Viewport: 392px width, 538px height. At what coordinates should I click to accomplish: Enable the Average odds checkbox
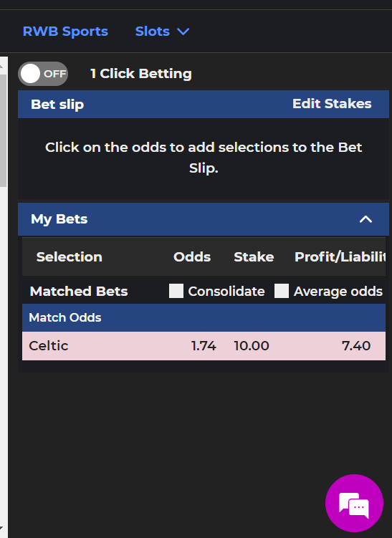tap(282, 291)
